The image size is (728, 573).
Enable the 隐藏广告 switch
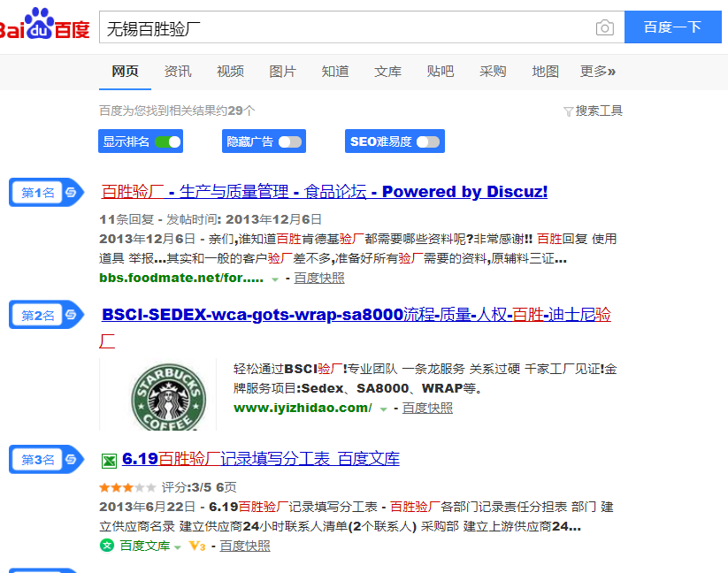(290, 142)
